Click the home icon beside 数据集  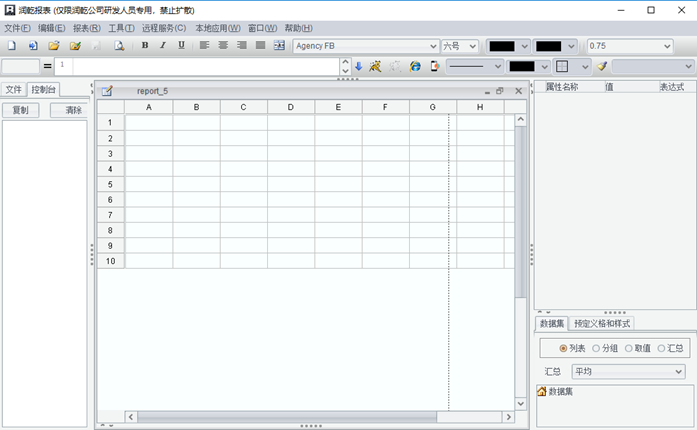(x=541, y=391)
